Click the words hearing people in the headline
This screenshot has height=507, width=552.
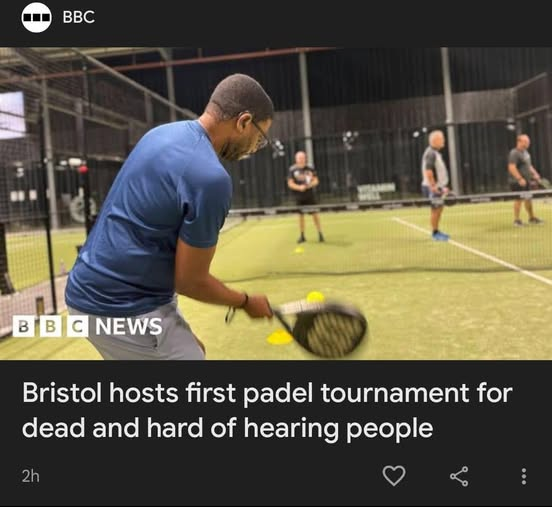tap(338, 428)
